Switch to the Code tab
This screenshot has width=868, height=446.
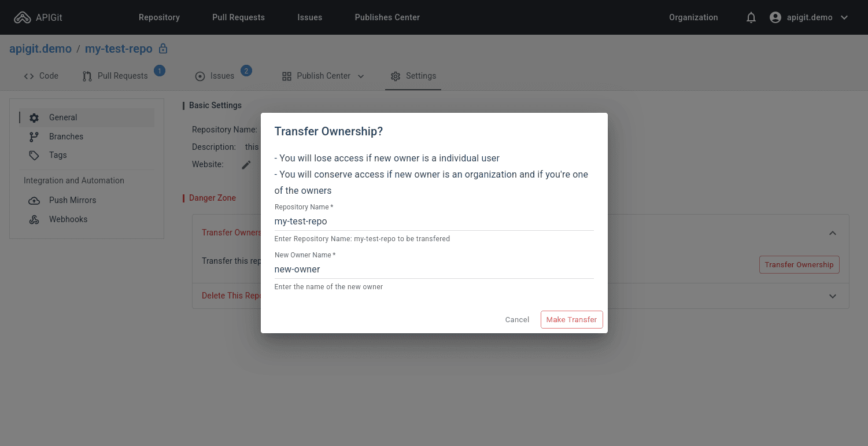41,76
